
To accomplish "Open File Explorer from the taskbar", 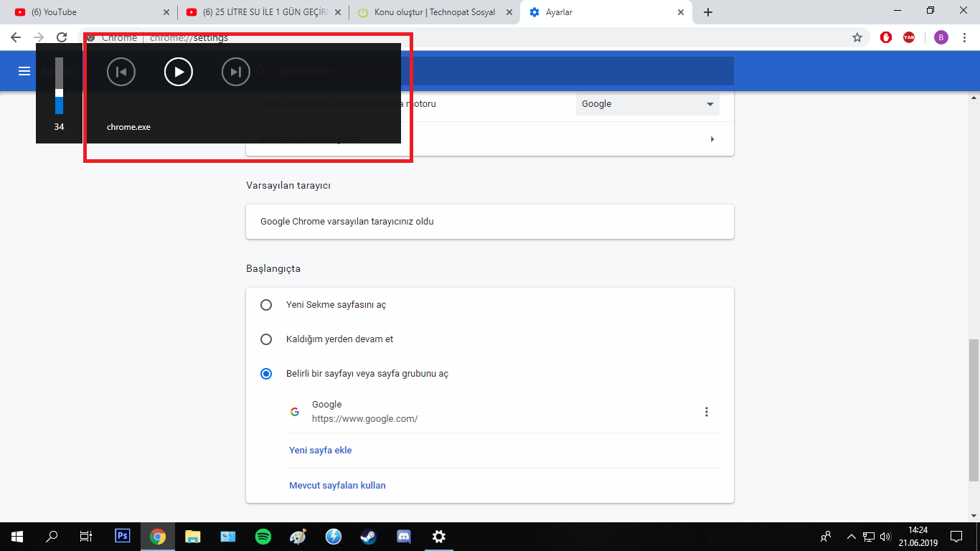I will click(x=193, y=537).
